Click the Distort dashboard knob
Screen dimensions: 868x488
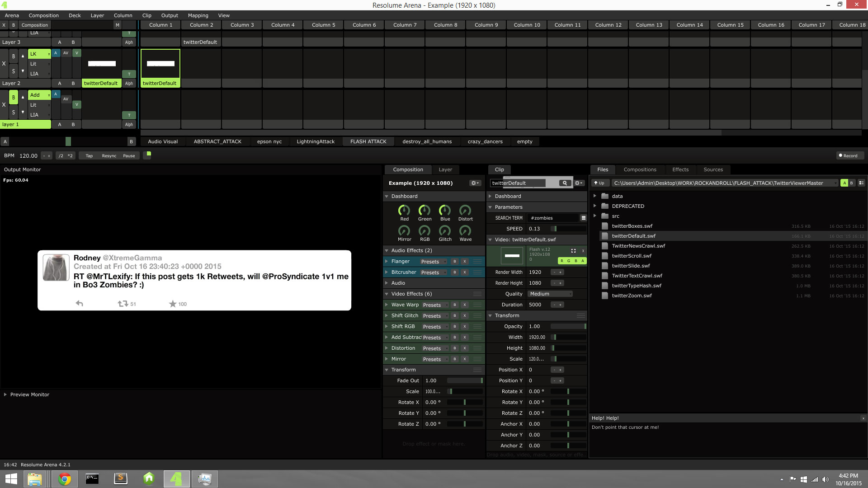pyautogui.click(x=465, y=210)
